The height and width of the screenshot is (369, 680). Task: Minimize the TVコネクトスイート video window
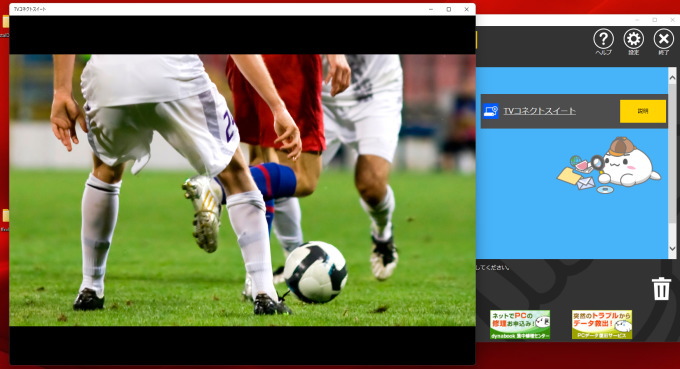431,9
